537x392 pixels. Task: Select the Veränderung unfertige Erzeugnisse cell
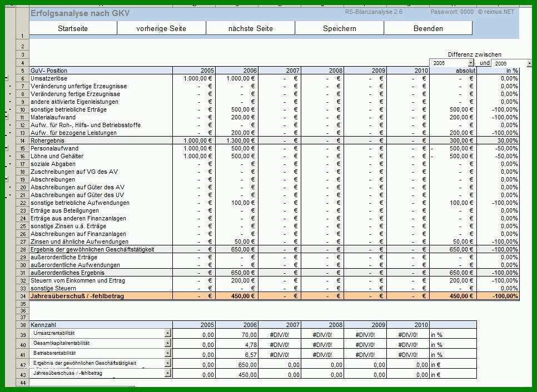101,86
